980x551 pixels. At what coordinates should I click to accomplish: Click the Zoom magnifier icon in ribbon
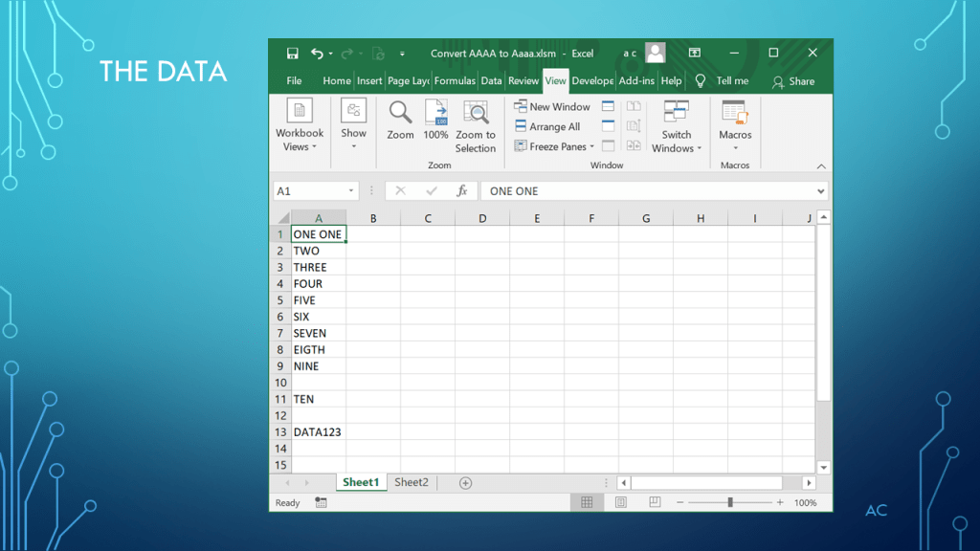tap(400, 113)
